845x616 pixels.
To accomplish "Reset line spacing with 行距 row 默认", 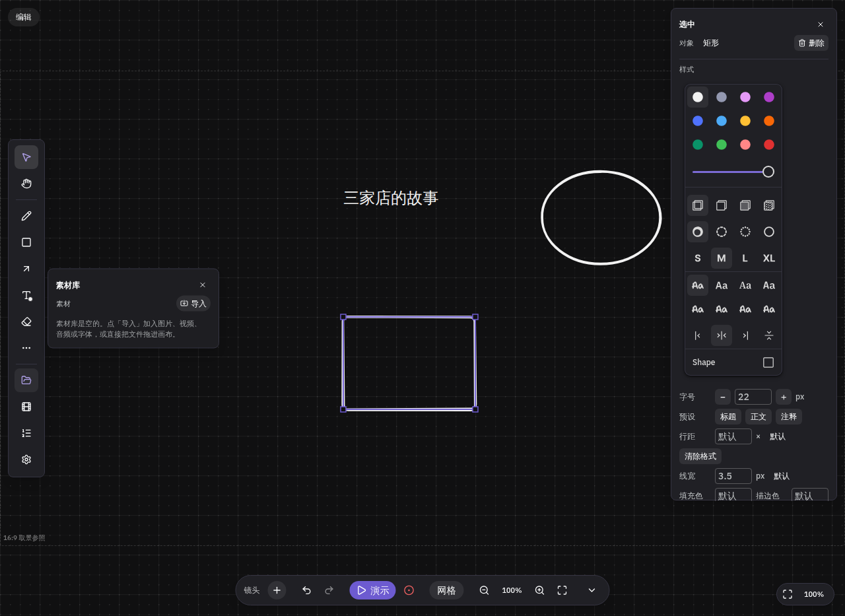I will [x=778, y=436].
